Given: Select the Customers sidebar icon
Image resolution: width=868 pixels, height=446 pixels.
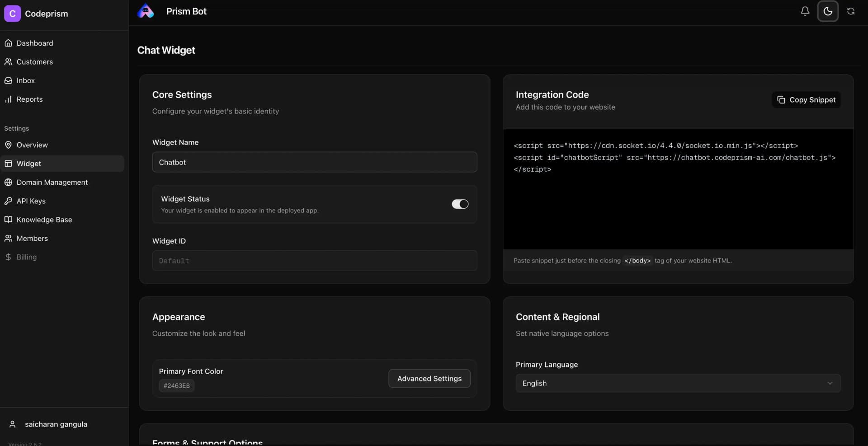Looking at the screenshot, I should [9, 62].
